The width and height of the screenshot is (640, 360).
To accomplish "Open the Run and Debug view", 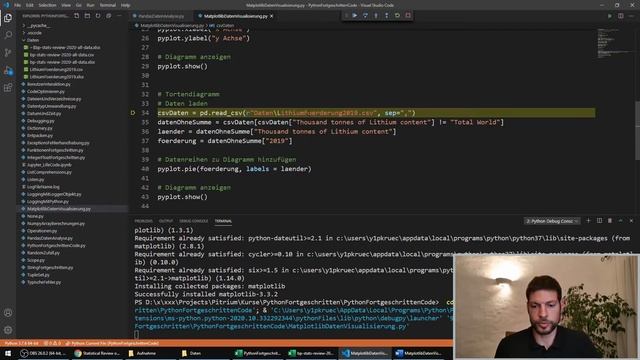I will [x=8, y=70].
